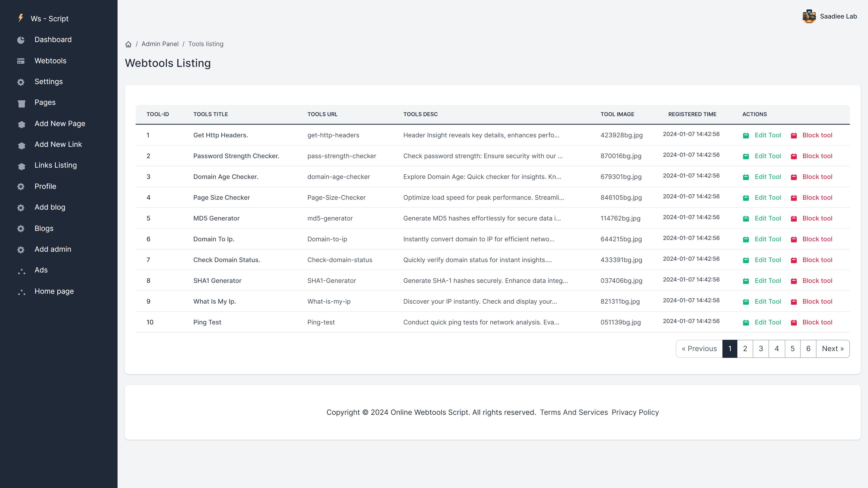This screenshot has height=488, width=868.
Task: Open Terms And Services footer link
Action: [574, 412]
